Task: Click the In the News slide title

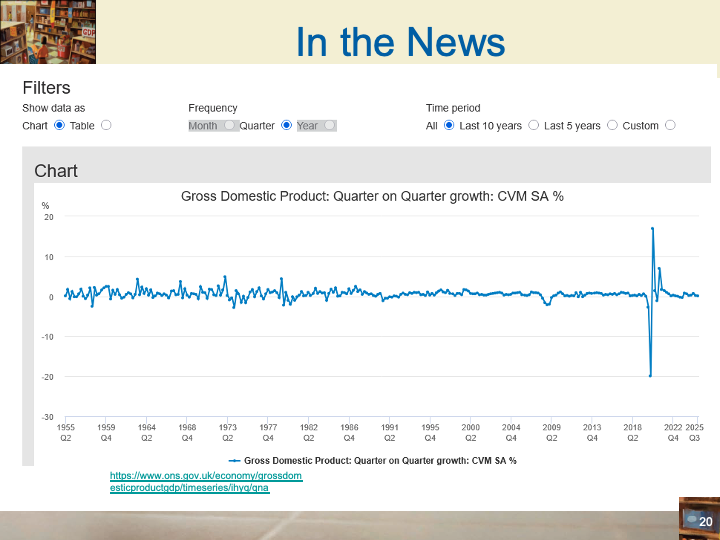Action: pyautogui.click(x=400, y=42)
